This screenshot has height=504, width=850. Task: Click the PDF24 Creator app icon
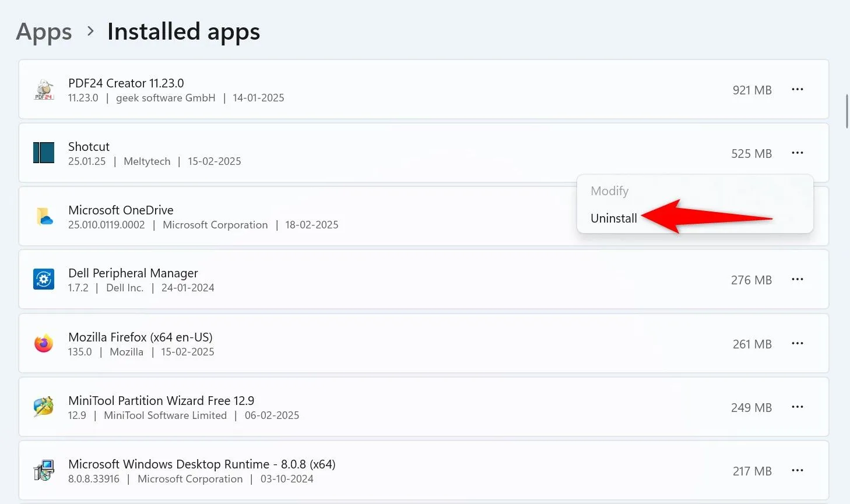coord(44,89)
